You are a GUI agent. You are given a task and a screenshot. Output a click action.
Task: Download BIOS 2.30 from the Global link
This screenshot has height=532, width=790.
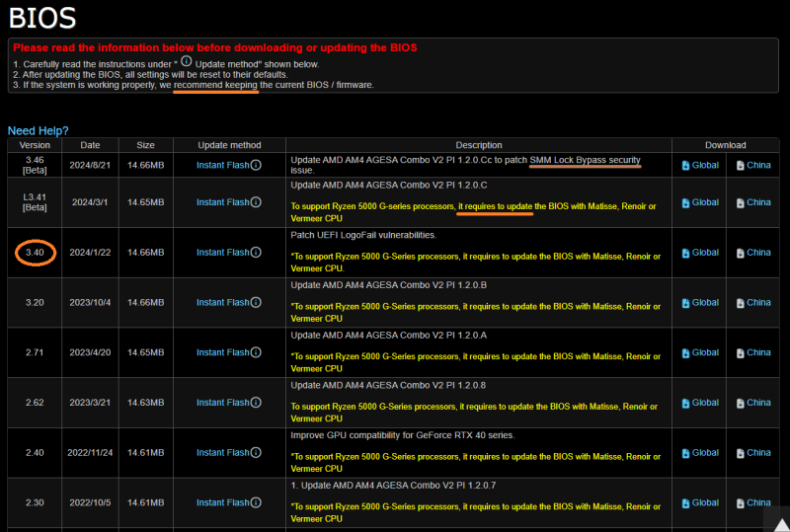tap(705, 502)
